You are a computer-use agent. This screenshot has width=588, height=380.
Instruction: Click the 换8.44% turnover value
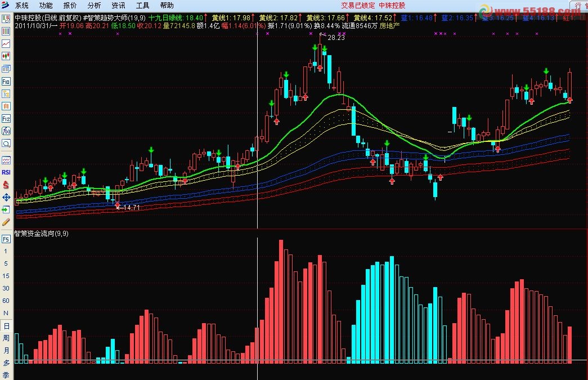tap(326, 26)
